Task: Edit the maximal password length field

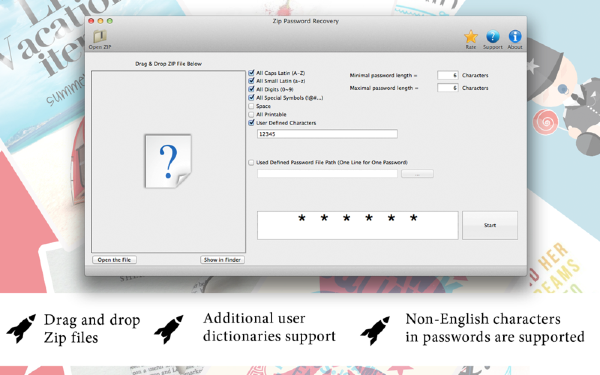Action: pos(447,88)
